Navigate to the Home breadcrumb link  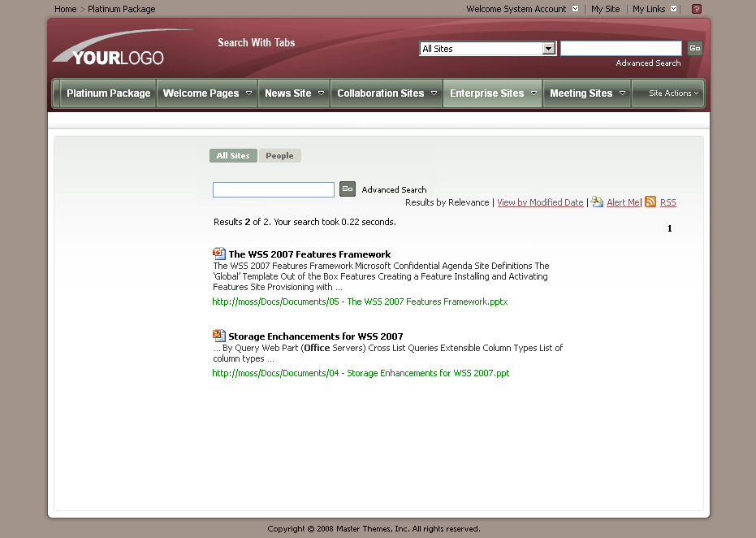coord(65,9)
